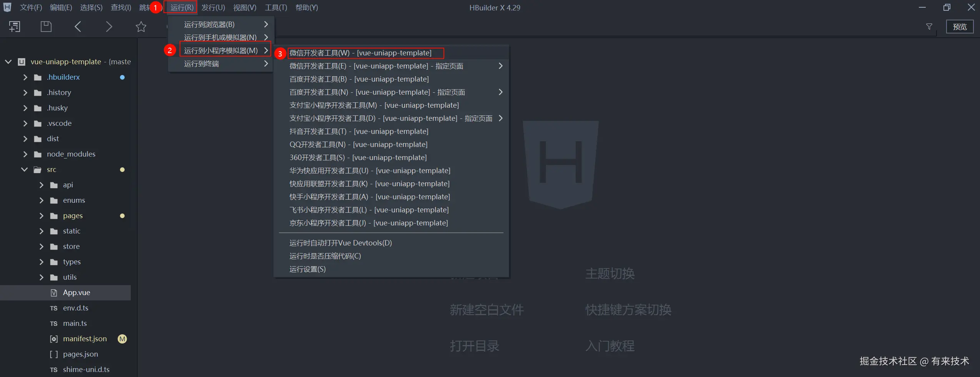Click the .hbuilderx folder icon
The width and height of the screenshot is (980, 377).
tap(38, 77)
